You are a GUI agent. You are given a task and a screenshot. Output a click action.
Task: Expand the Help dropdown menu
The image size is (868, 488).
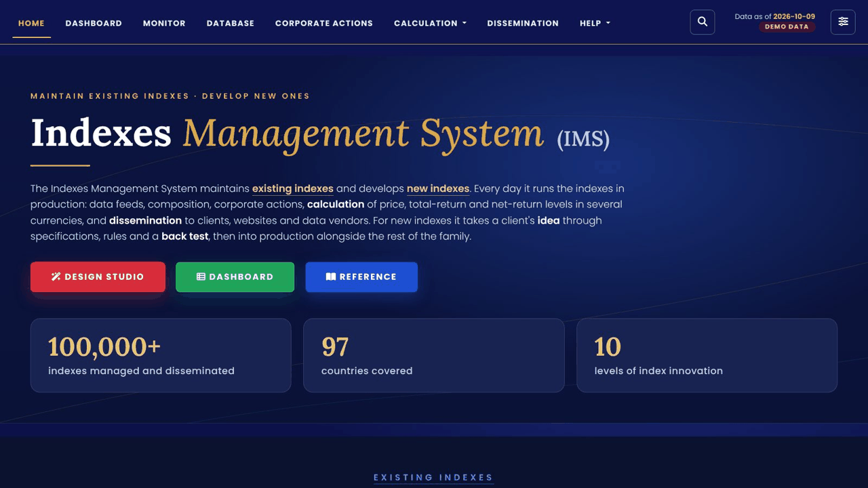coord(595,23)
